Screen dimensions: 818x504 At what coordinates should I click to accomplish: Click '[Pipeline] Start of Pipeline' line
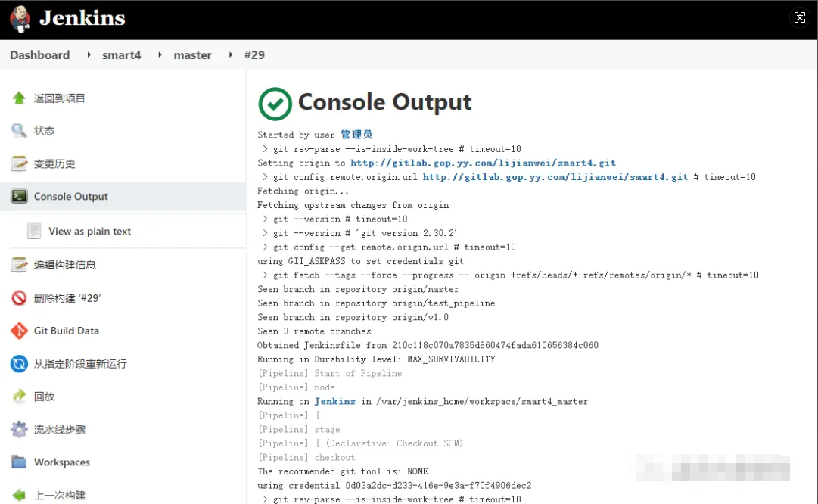(x=330, y=374)
